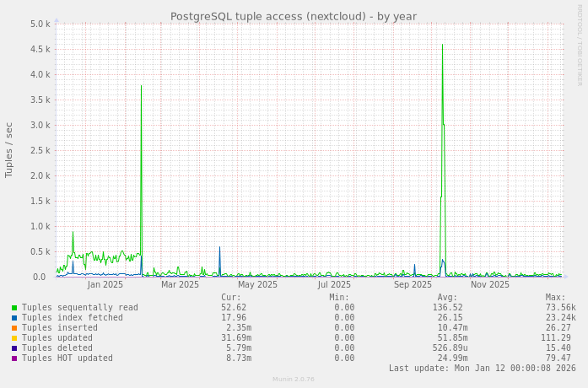Click the current value 52.62

(x=234, y=307)
